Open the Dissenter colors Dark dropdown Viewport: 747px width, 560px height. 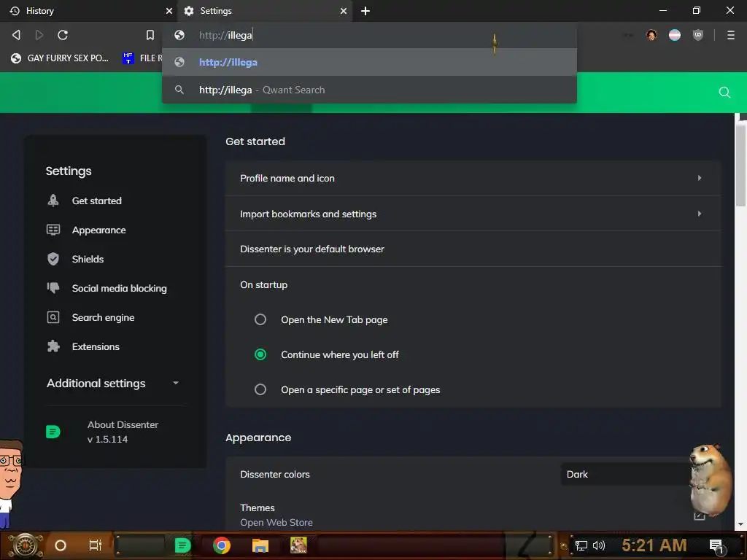pyautogui.click(x=627, y=474)
